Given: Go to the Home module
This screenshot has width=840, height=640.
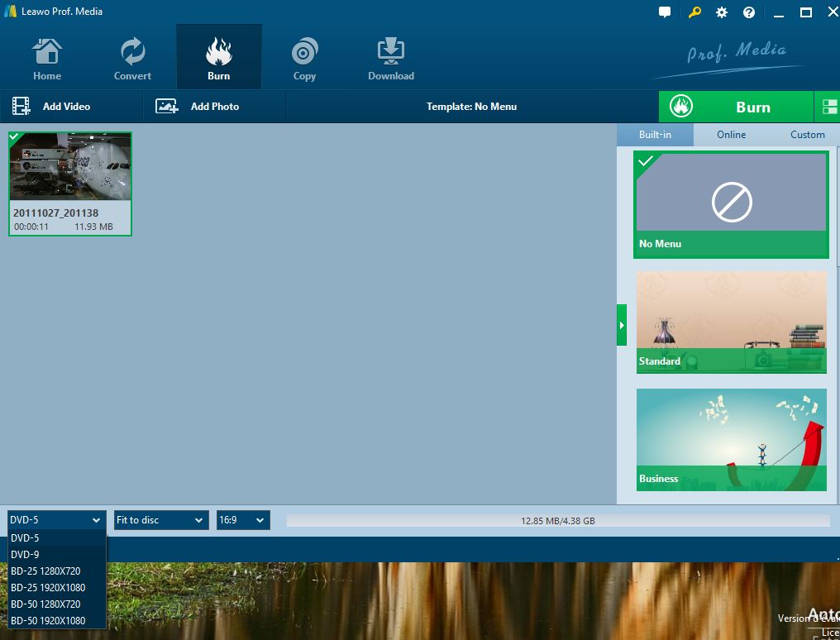Looking at the screenshot, I should click(x=47, y=59).
